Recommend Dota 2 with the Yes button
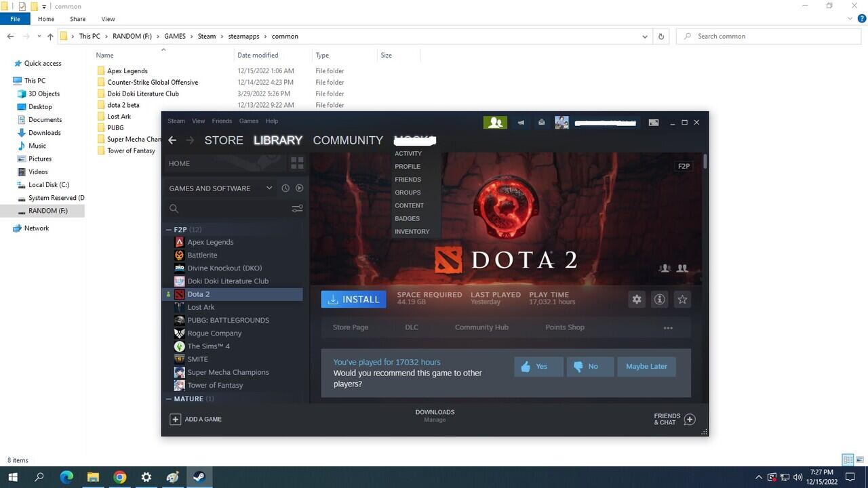Viewport: 868px width, 488px height. (x=538, y=367)
